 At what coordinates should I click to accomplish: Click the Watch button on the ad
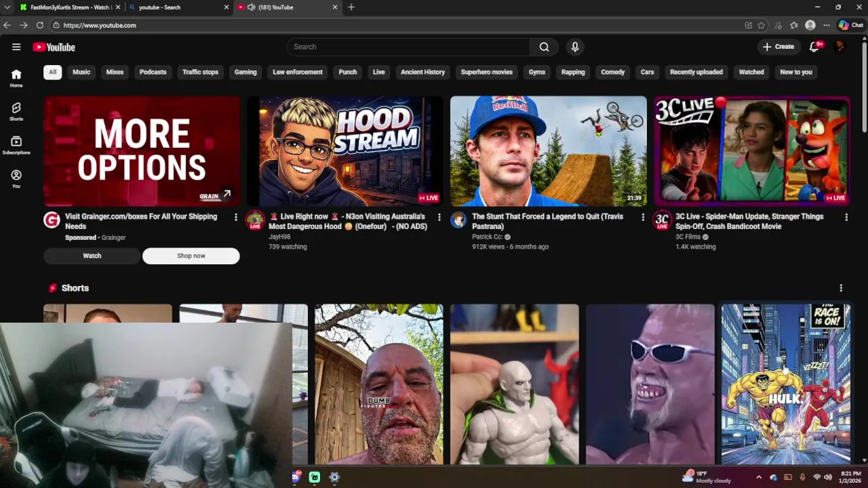pos(92,256)
